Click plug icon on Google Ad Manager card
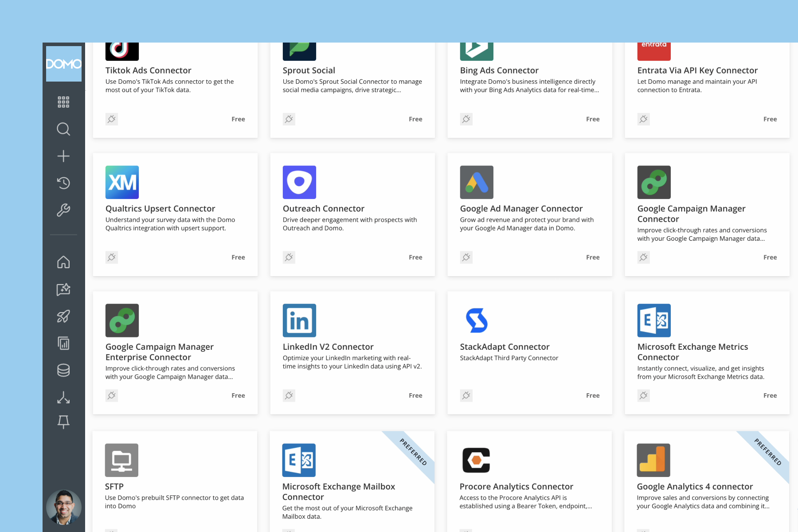Viewport: 798px width, 532px height. [x=466, y=257]
